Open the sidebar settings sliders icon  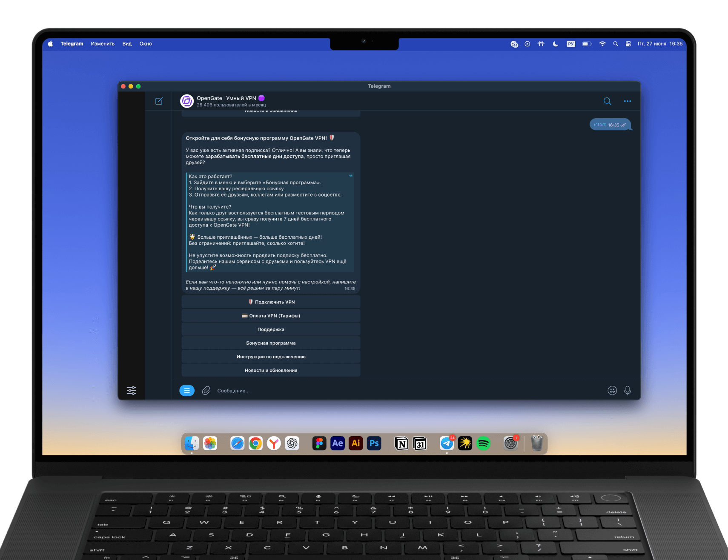coord(132,390)
